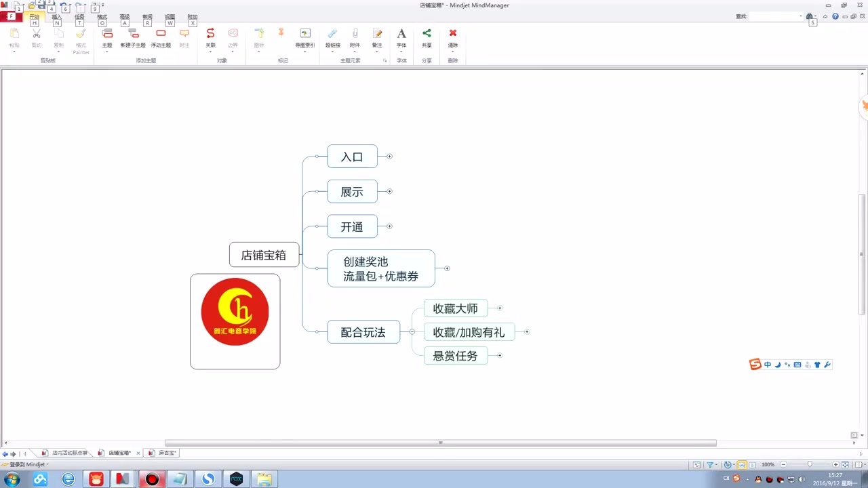This screenshot has width=868, height=488.
Task: Collapse the 配合玩法 topic branch
Action: pos(412,332)
